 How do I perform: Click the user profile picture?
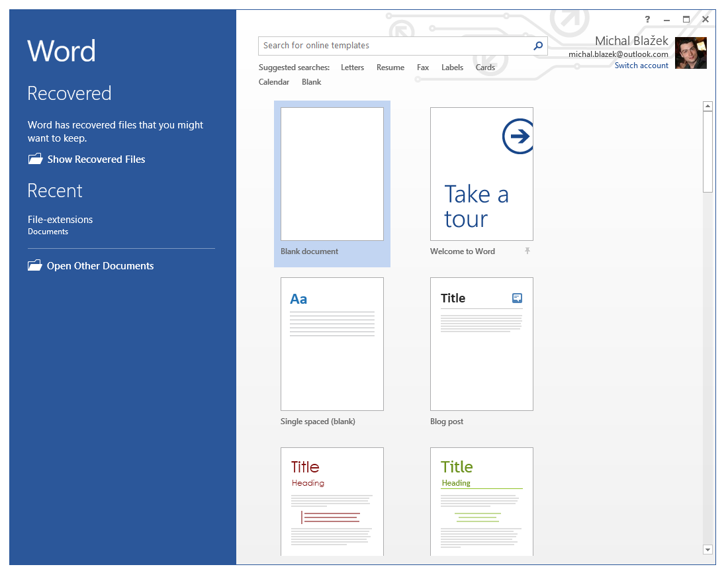[x=691, y=53]
